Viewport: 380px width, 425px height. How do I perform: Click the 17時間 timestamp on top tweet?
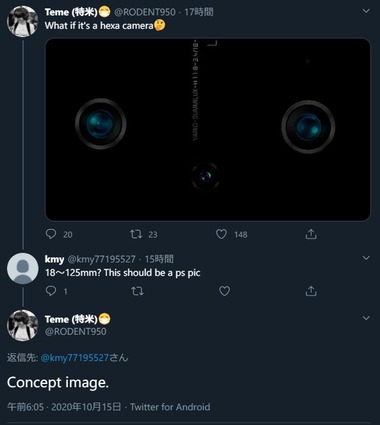click(x=199, y=12)
